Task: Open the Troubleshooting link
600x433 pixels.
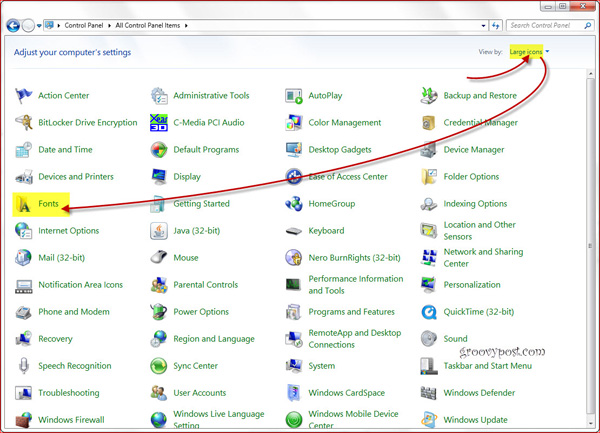Action: click(68, 393)
